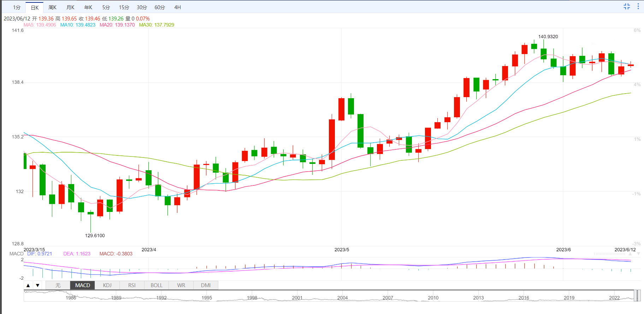Turn off indicators with 无 button

58,285
